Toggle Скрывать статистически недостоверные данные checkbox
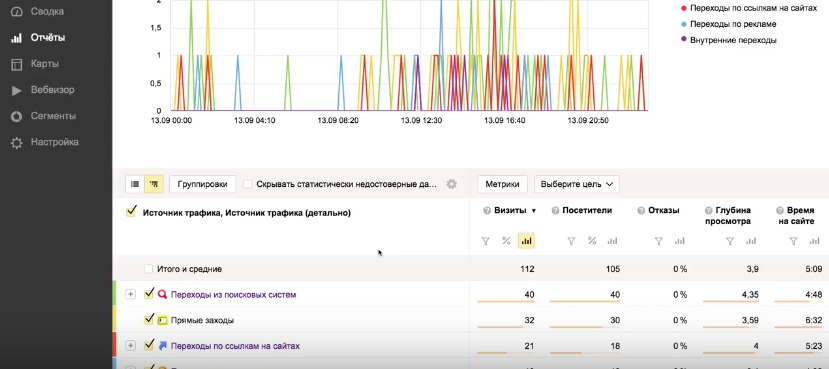The height and width of the screenshot is (369, 829). (x=247, y=184)
